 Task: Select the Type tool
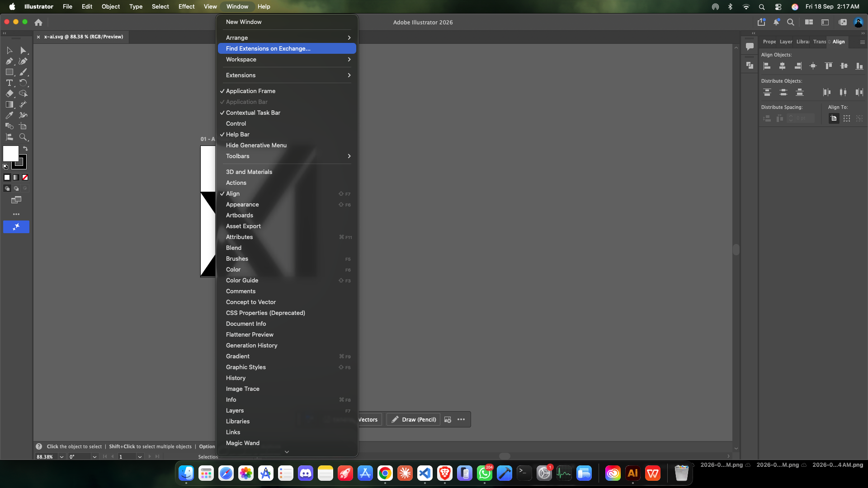point(9,83)
